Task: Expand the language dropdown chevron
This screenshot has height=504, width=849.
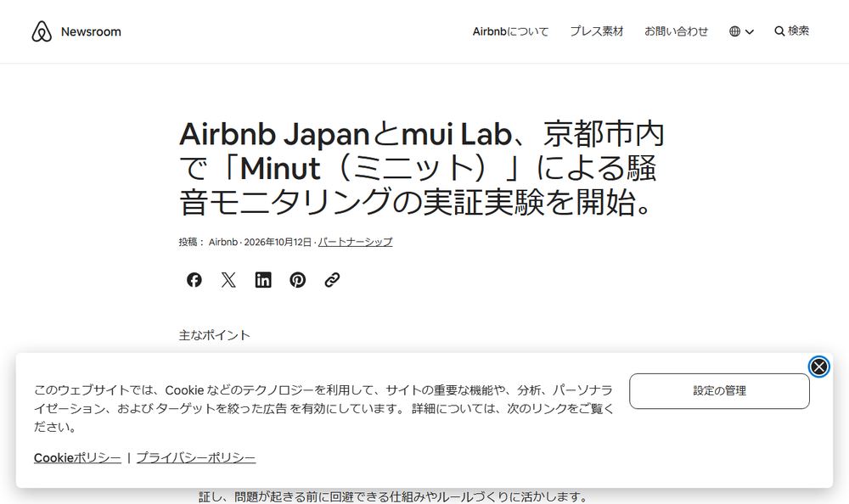Action: [x=750, y=32]
